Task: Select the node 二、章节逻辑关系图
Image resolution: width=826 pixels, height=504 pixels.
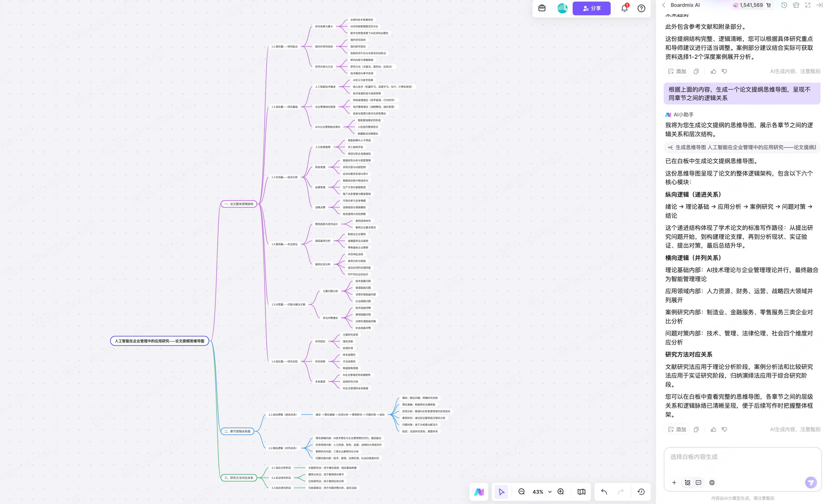Action: (237, 431)
